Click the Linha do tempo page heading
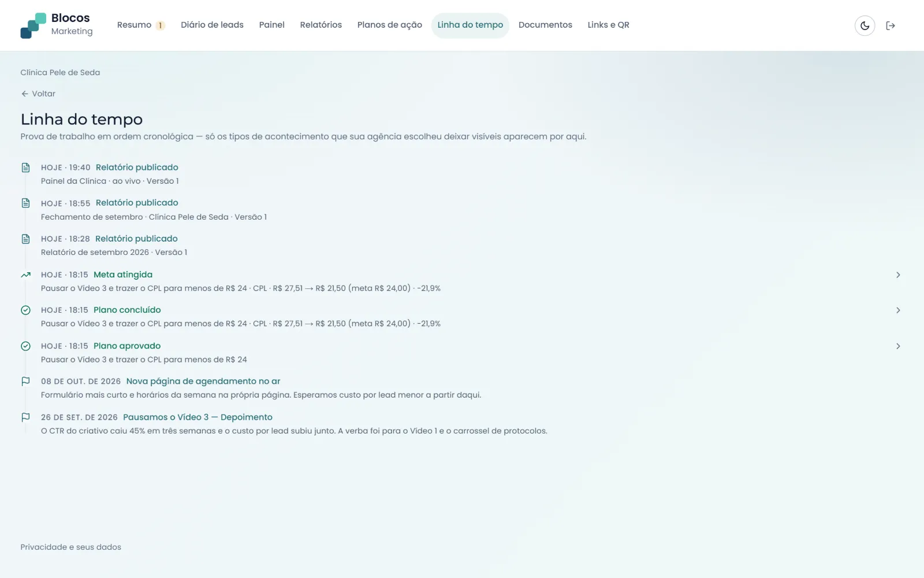This screenshot has width=924, height=578. 81,119
